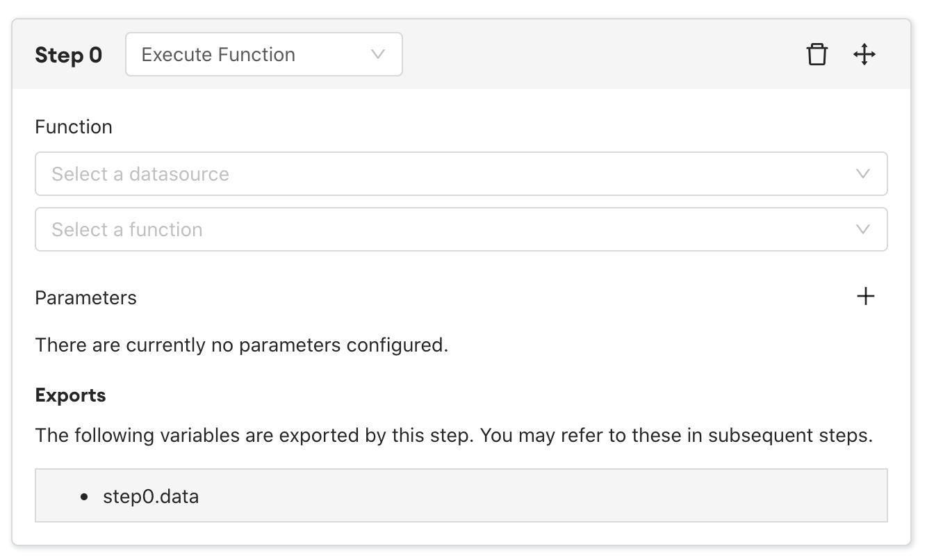Click the no parameters configured message
The width and height of the screenshot is (927, 560).
241,345
